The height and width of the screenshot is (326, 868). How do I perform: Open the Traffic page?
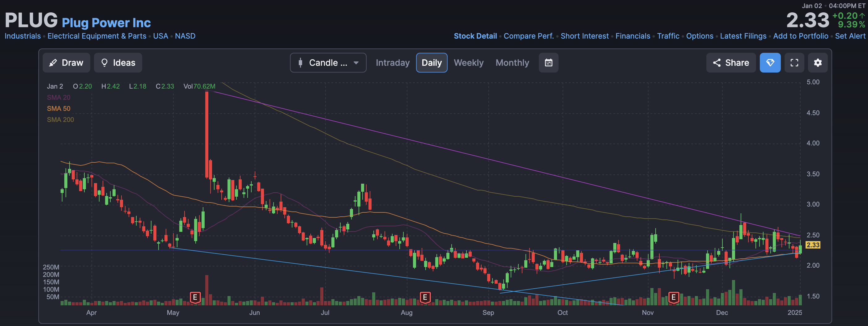(668, 36)
